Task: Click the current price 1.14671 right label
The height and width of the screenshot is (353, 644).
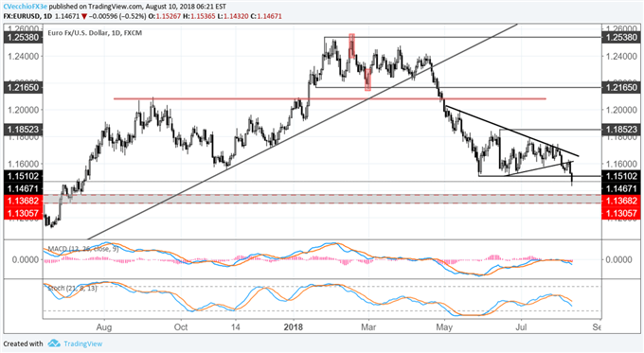Action: pos(621,189)
